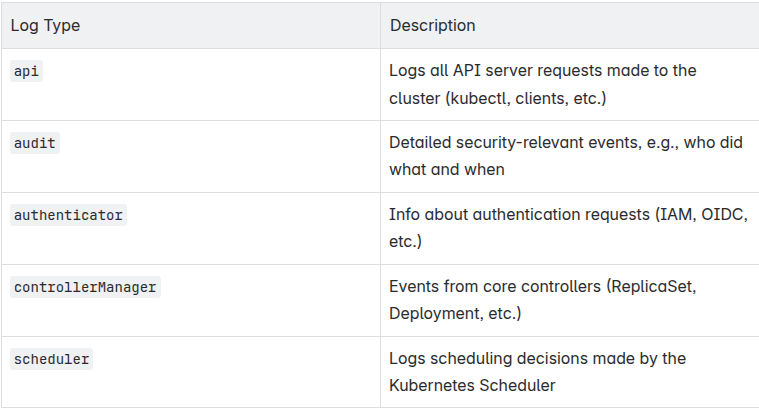Click description 'Events from core controllers'
Image resolution: width=759 pixels, height=409 pixels.
543,300
